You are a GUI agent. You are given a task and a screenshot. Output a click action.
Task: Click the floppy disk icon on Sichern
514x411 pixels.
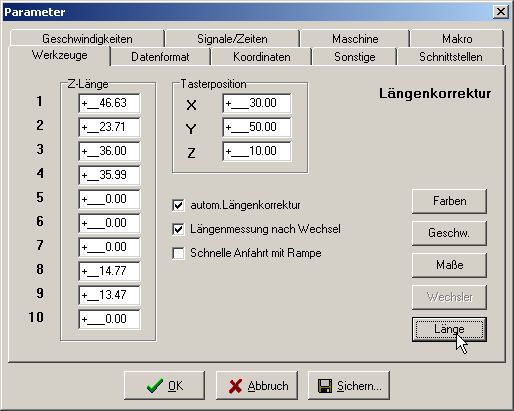pos(325,386)
